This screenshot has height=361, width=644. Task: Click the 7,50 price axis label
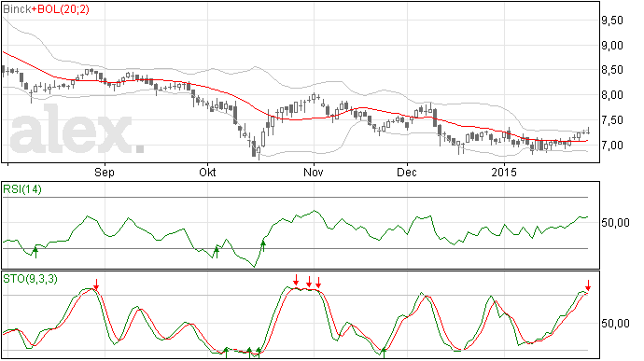coord(612,120)
